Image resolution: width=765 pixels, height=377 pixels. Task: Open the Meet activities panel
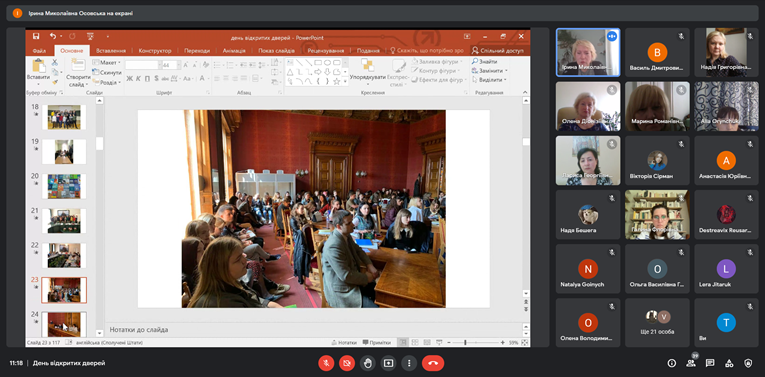click(x=729, y=363)
